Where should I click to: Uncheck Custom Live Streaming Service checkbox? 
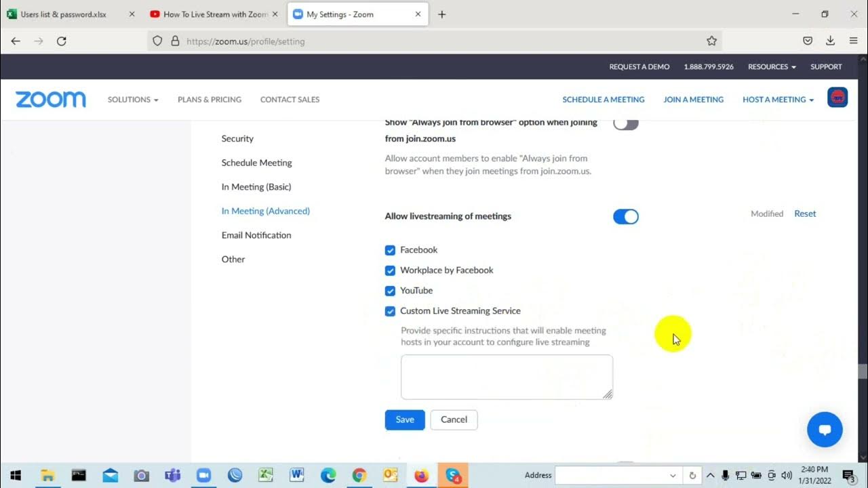(390, 311)
